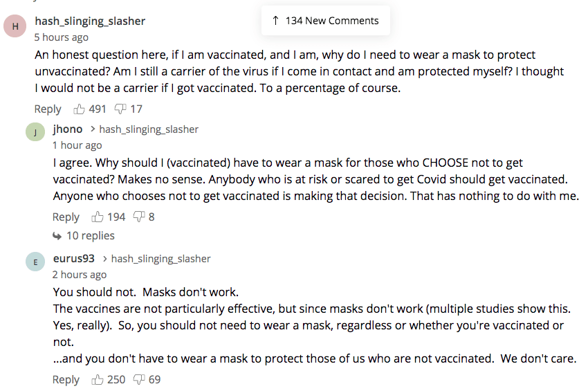Viewport: 588px width, 391px height.
Task: Like jhono's reply with thumbs up
Action: [98, 217]
